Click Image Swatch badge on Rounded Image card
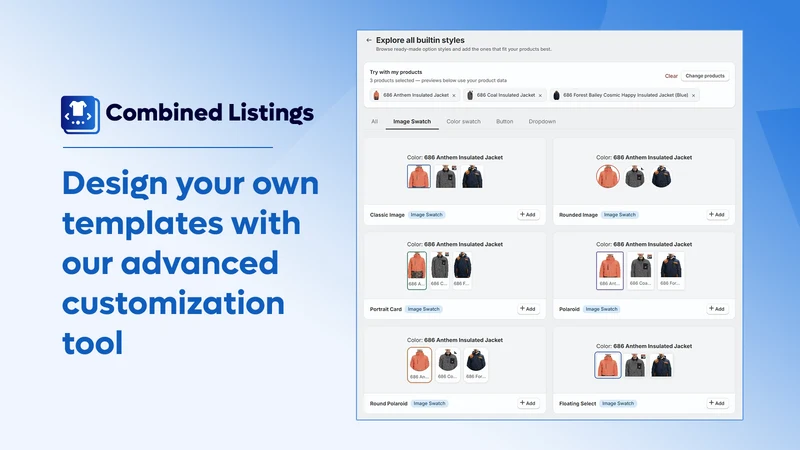The width and height of the screenshot is (800, 450). (x=620, y=215)
